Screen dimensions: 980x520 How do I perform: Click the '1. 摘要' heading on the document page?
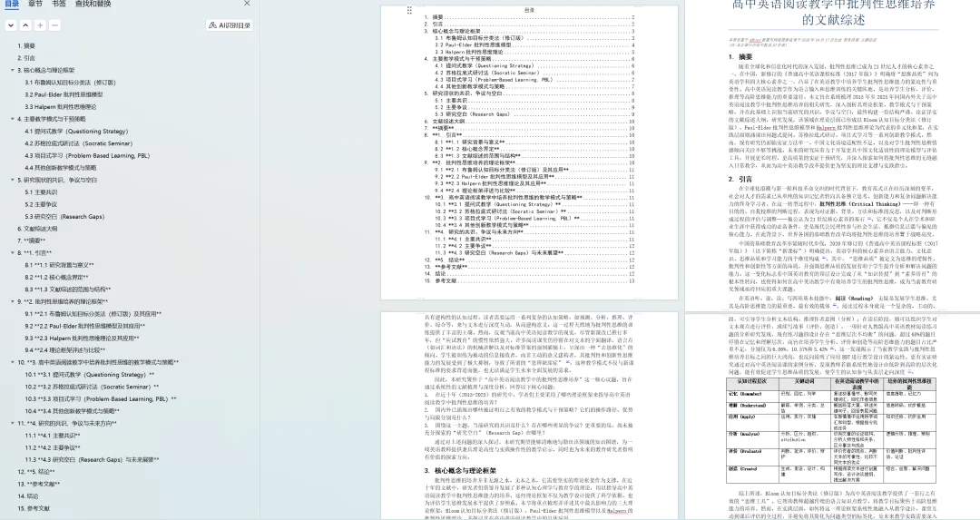[x=740, y=57]
